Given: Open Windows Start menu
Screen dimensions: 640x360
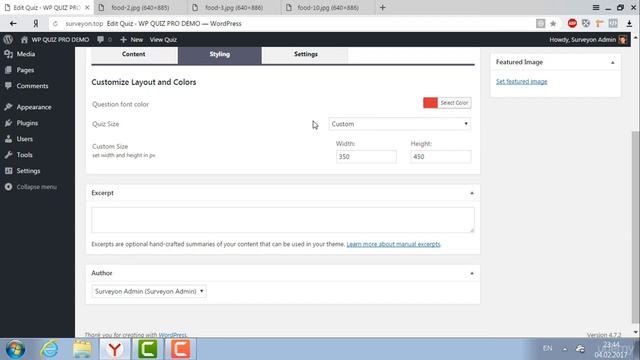Looking at the screenshot, I should click(16, 349).
